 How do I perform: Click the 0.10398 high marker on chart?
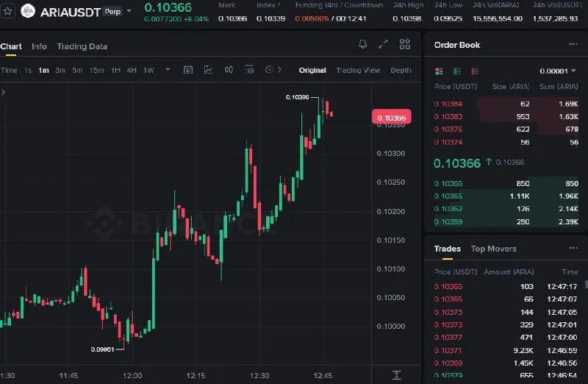(298, 97)
